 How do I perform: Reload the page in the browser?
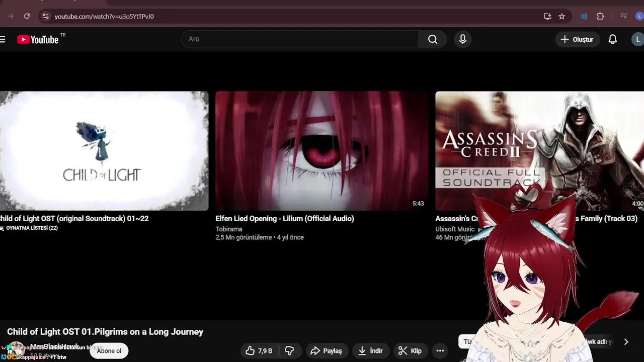coord(27,16)
